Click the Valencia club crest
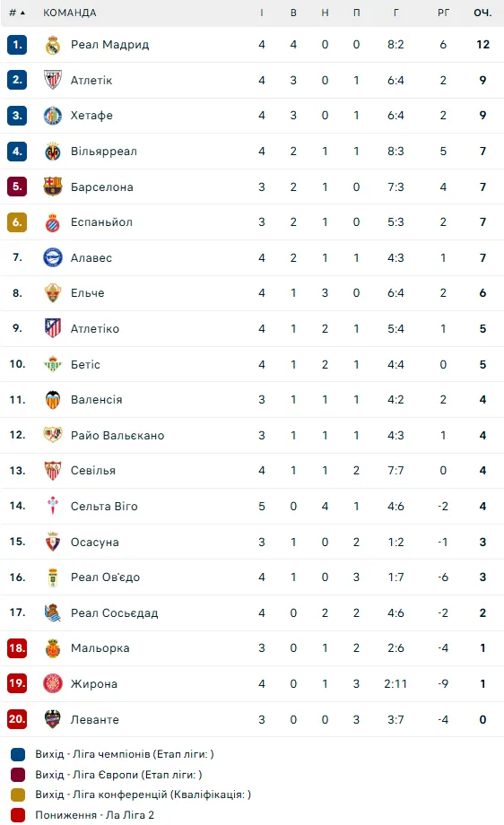The width and height of the screenshot is (504, 825). (53, 400)
